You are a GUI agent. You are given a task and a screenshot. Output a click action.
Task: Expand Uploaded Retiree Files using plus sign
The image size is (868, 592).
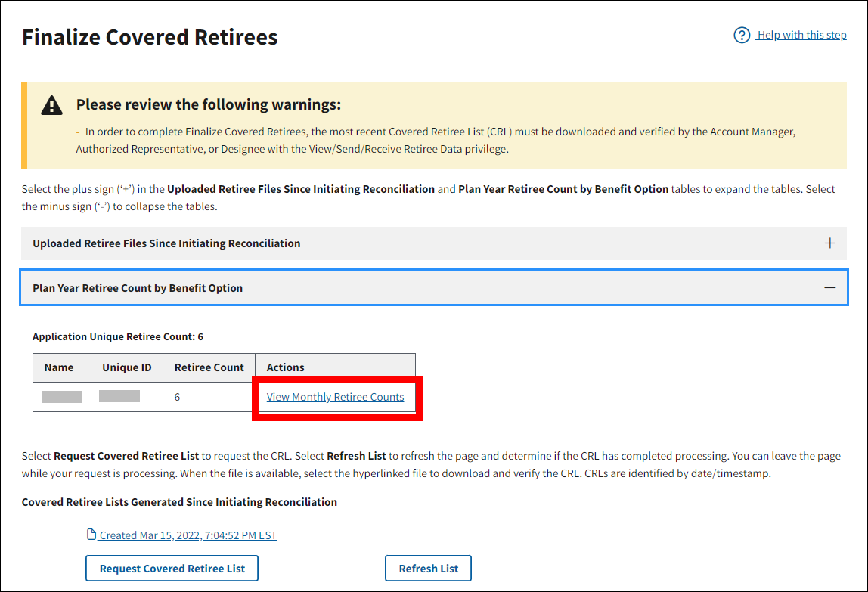829,243
